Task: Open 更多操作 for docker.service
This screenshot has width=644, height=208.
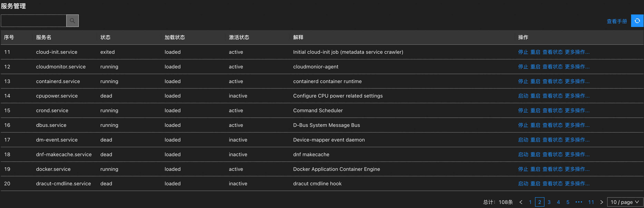Action: click(577, 169)
